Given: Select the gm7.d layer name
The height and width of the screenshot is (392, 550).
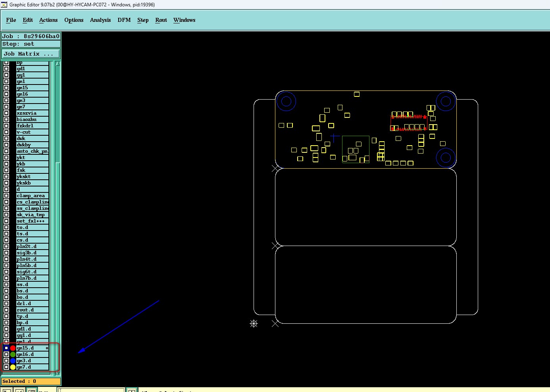Looking at the screenshot, I should [24, 367].
